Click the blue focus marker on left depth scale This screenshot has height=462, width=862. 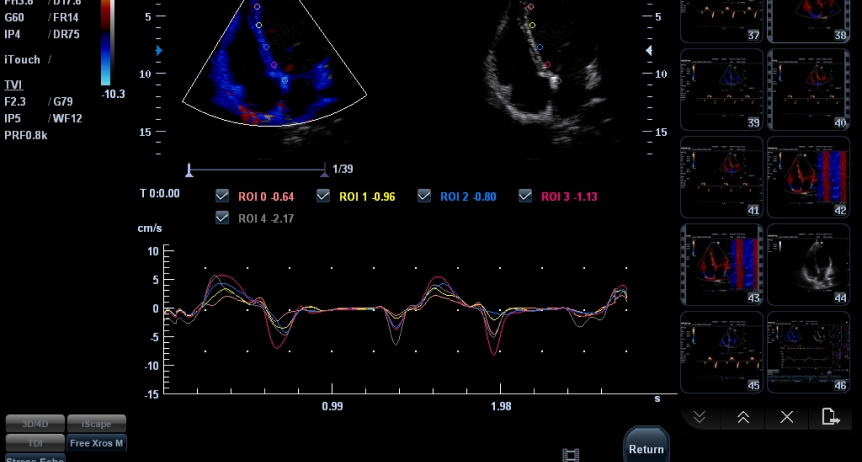click(161, 49)
